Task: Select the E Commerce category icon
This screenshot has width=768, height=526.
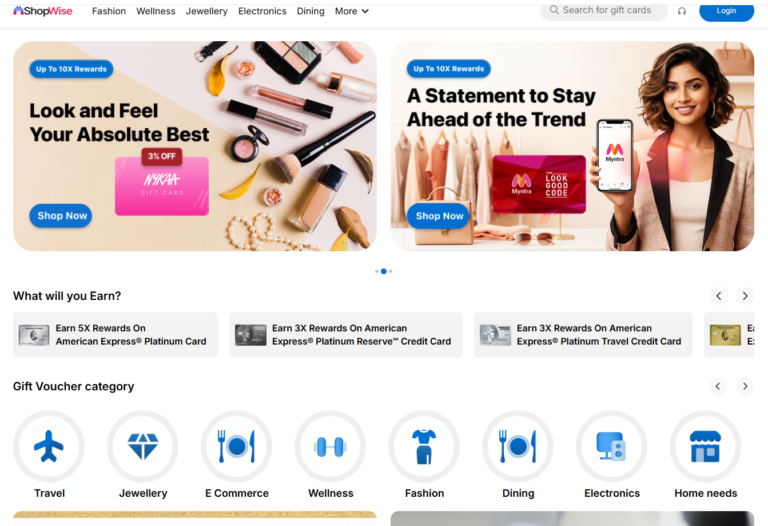Action: pos(237,446)
